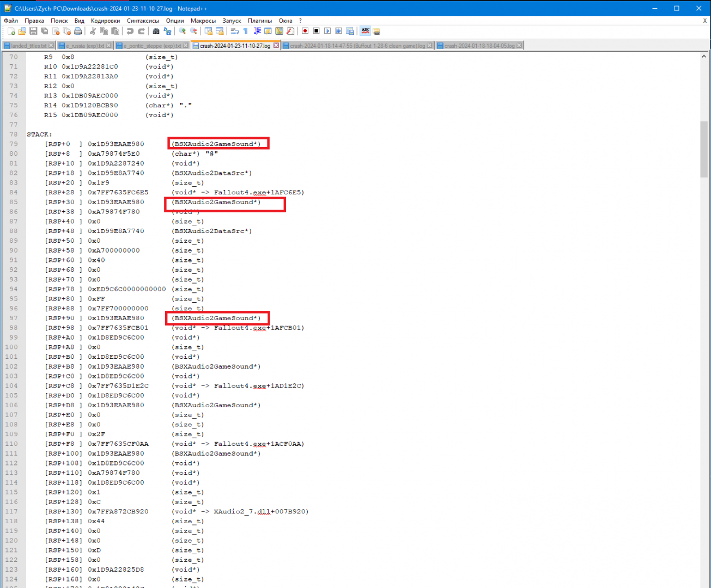Screen dimensions: 711x588
Task: Open the Кодировки menu
Action: (105, 21)
